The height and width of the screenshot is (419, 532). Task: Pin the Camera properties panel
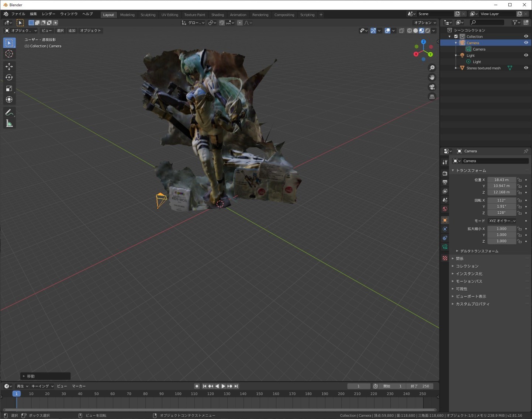click(x=526, y=151)
